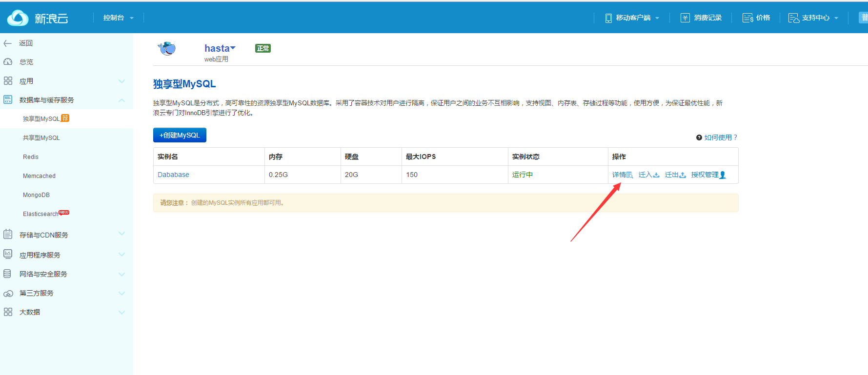Image resolution: width=868 pixels, height=375 pixels.
Task: Open the Dababase instance link
Action: (173, 175)
